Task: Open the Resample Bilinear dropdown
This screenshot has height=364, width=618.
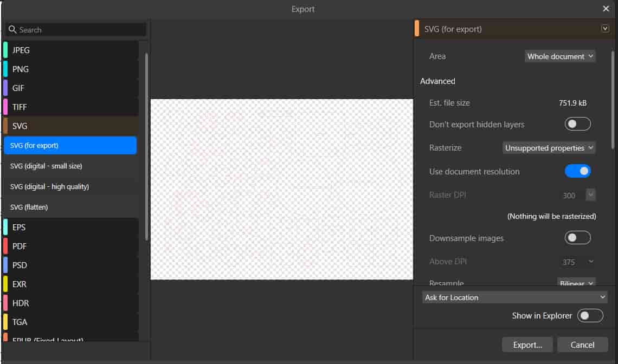Action: pos(576,283)
